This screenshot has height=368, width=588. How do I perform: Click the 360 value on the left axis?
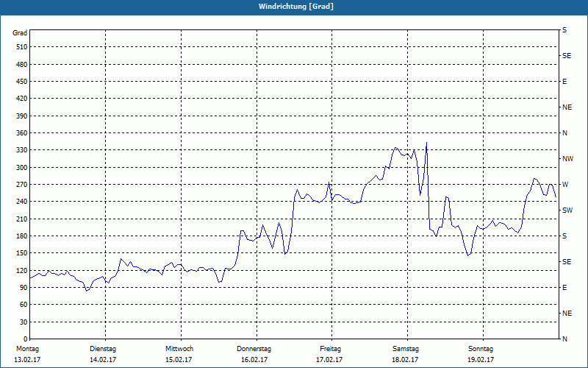tap(22, 133)
